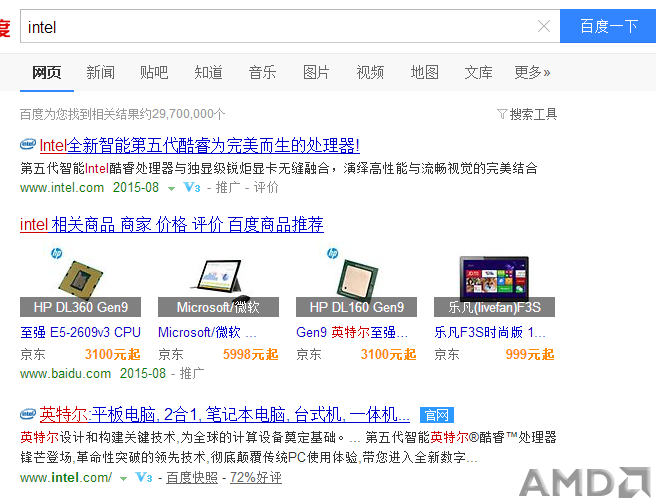The width and height of the screenshot is (656, 503).
Task: Open the HP DL360 Gen9 product thumbnail
Action: pyautogui.click(x=80, y=282)
